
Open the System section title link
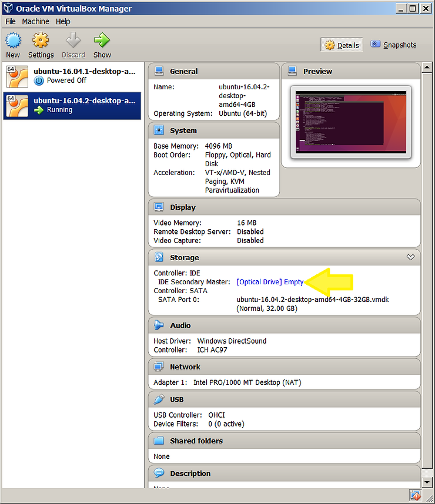tap(183, 130)
